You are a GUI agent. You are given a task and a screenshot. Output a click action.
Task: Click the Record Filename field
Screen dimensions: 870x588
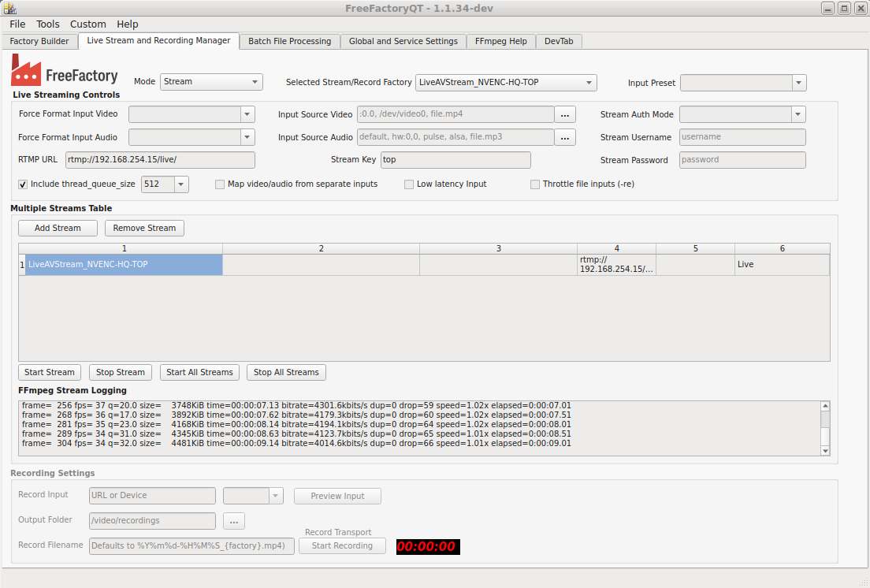(192, 546)
